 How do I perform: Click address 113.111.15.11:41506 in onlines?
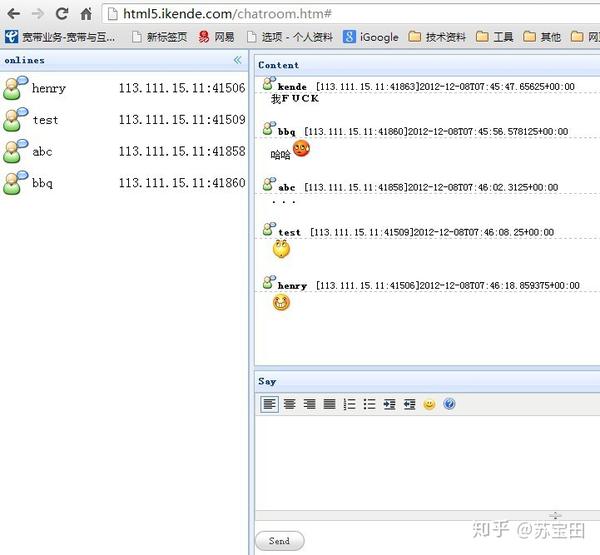(182, 88)
